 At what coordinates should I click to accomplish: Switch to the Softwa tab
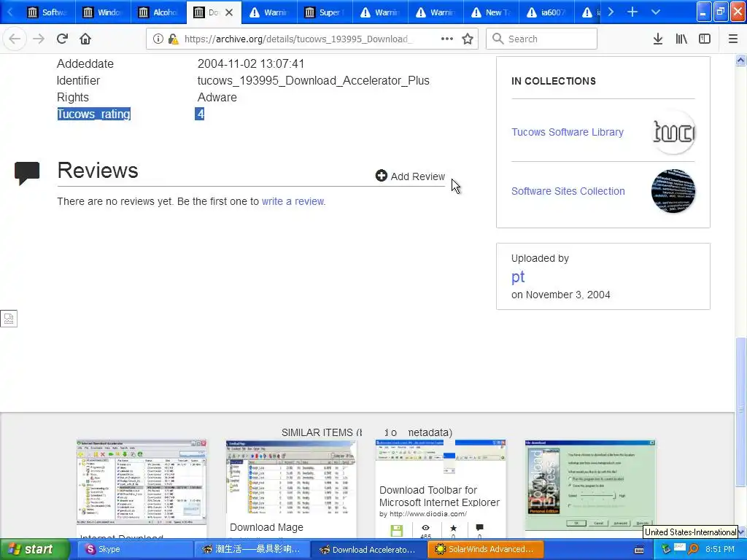pyautogui.click(x=47, y=12)
